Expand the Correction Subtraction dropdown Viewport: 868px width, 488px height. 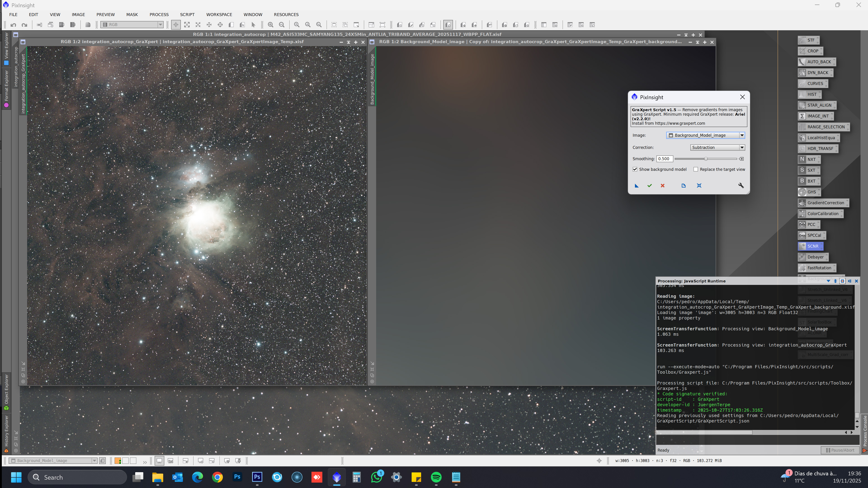tap(742, 148)
